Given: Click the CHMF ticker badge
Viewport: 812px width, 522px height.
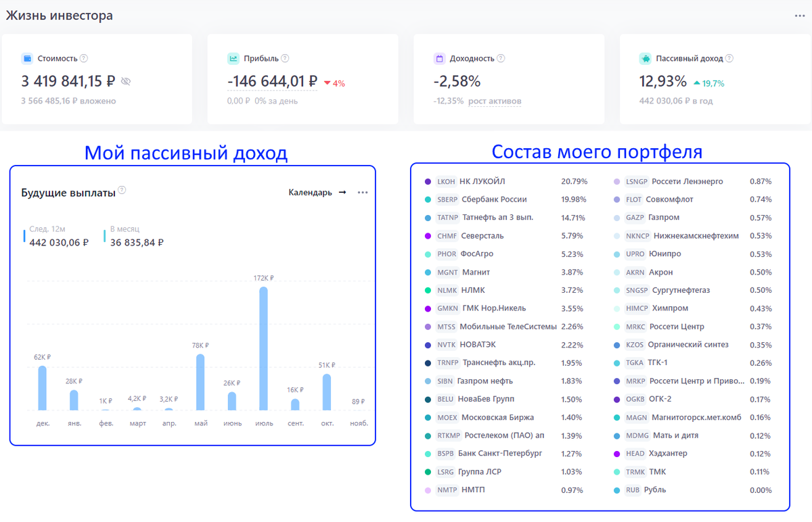Looking at the screenshot, I should coord(447,236).
